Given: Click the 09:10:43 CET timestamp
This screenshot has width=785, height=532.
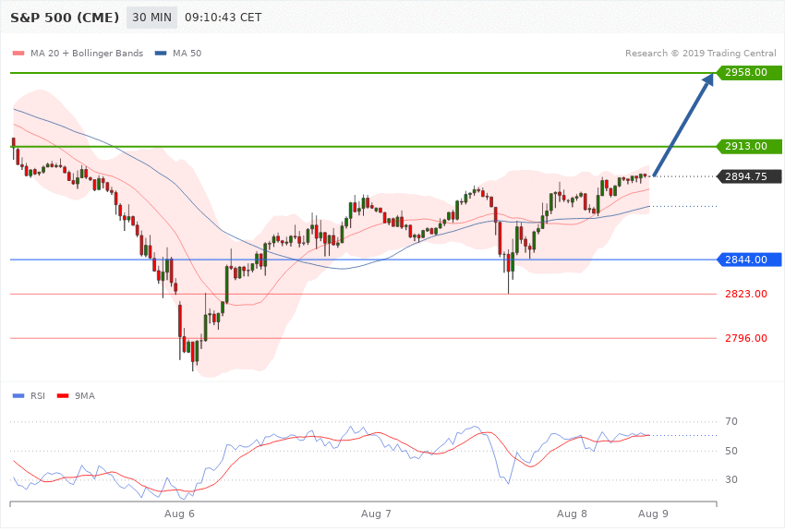Looking at the screenshot, I should [x=223, y=18].
